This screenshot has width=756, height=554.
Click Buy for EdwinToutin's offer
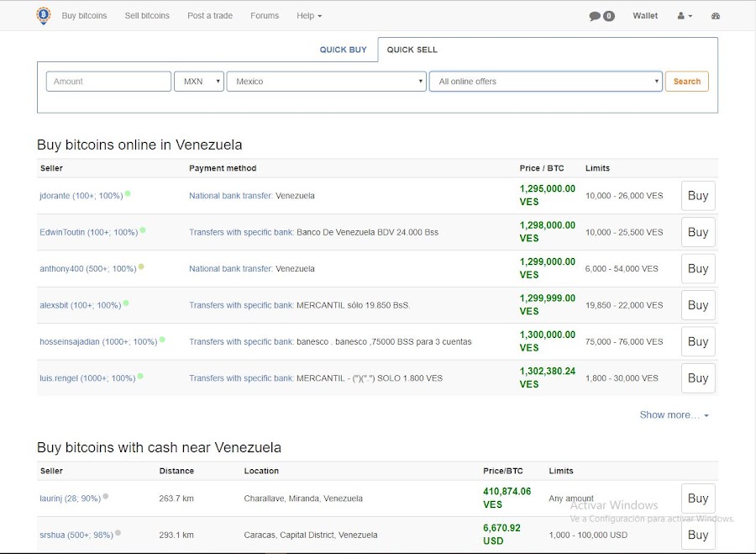pyautogui.click(x=697, y=232)
